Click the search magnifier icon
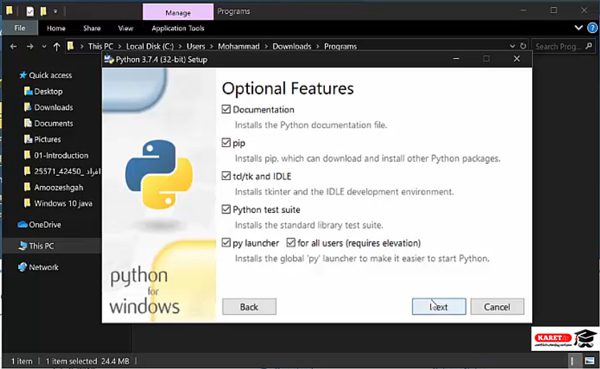600x369 pixels. click(589, 46)
